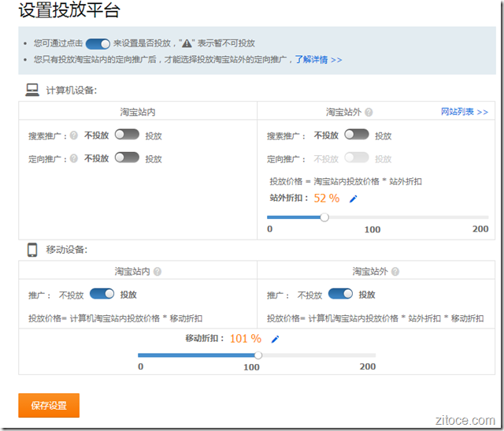Click the edit pencil next to 移动折扣 101%
Screen dimensions: 504x431
[275, 339]
